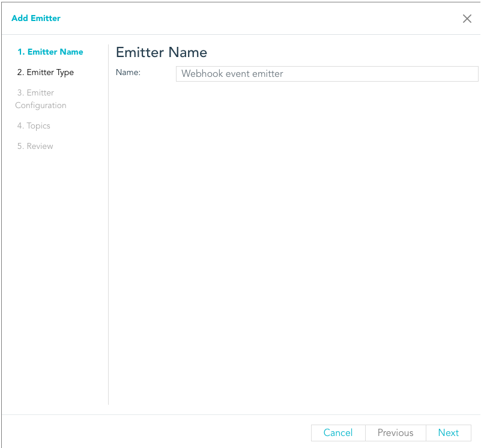Click the Previous button
Viewport: 481px width, 448px height.
(x=395, y=432)
